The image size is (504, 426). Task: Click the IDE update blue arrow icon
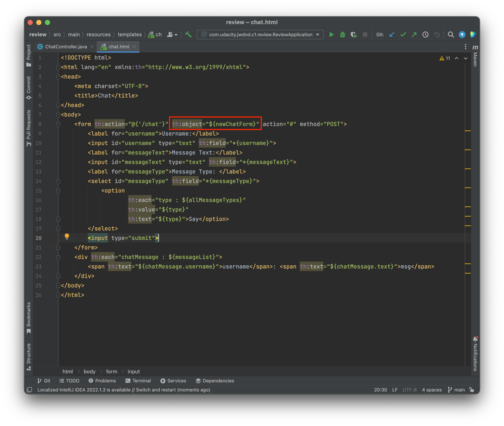click(462, 35)
